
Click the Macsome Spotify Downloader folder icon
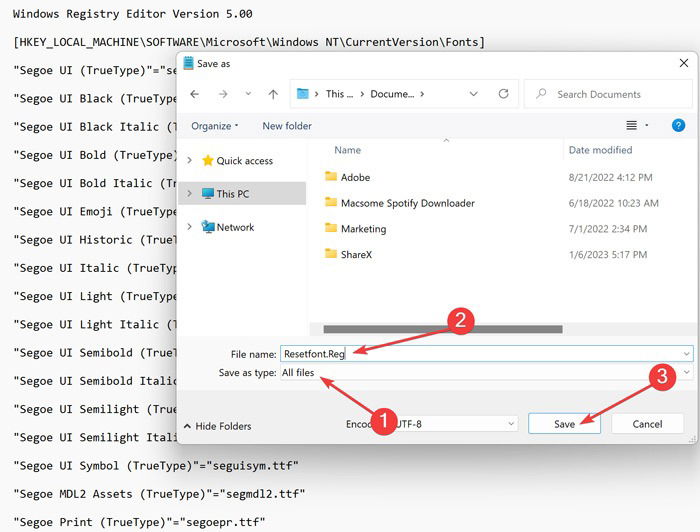point(331,203)
